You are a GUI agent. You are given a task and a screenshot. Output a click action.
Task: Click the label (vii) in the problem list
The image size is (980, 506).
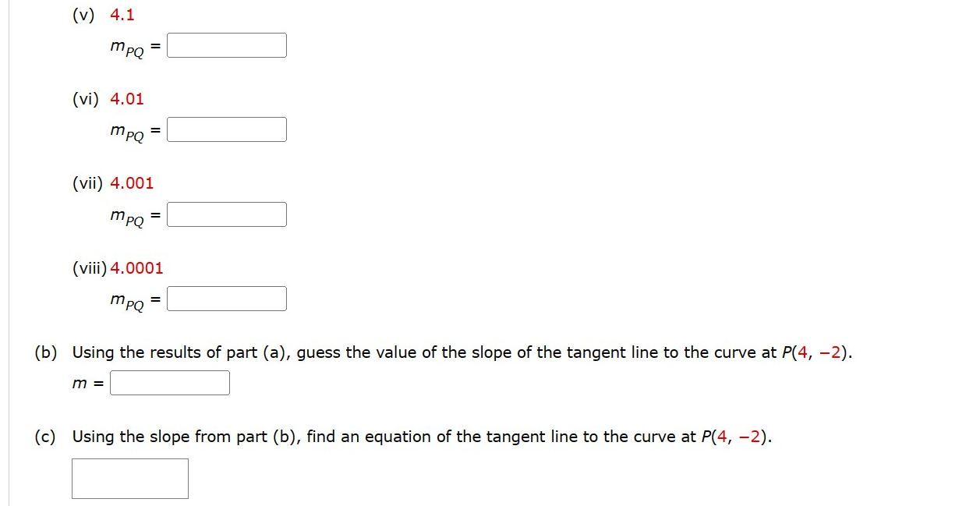88,183
